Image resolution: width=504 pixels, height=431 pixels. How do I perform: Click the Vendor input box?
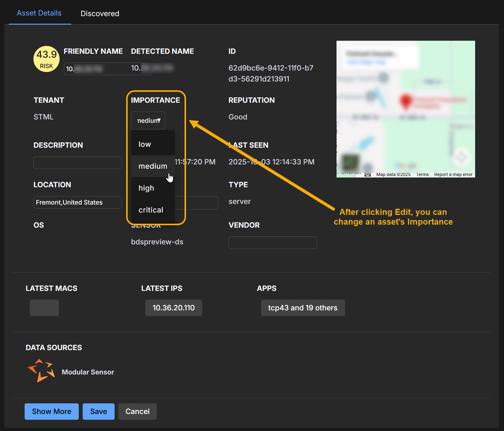tap(273, 243)
